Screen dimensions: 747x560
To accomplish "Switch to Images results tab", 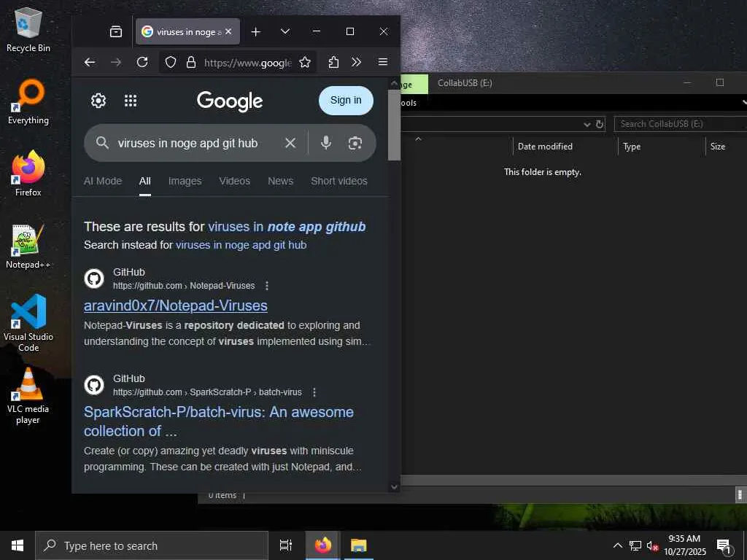I will point(185,181).
